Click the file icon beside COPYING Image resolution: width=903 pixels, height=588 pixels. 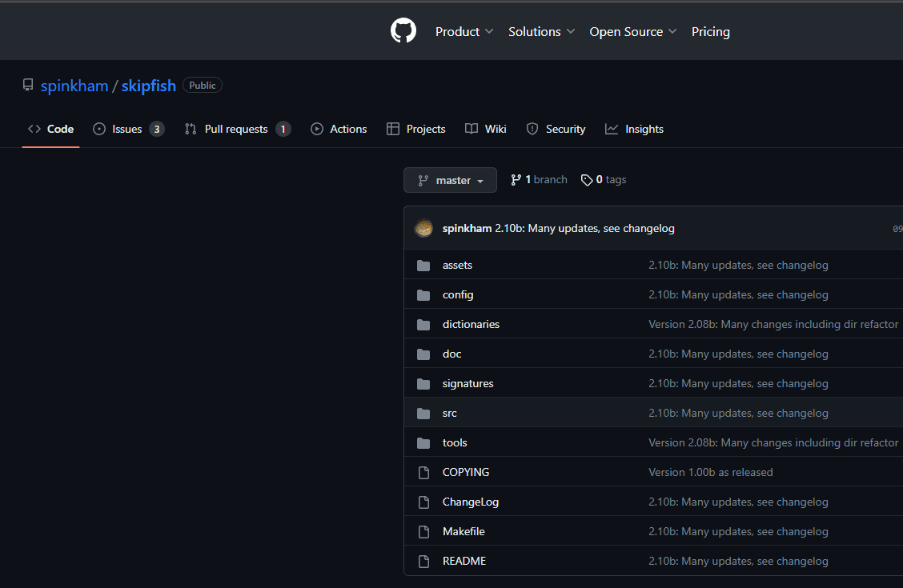coord(423,473)
